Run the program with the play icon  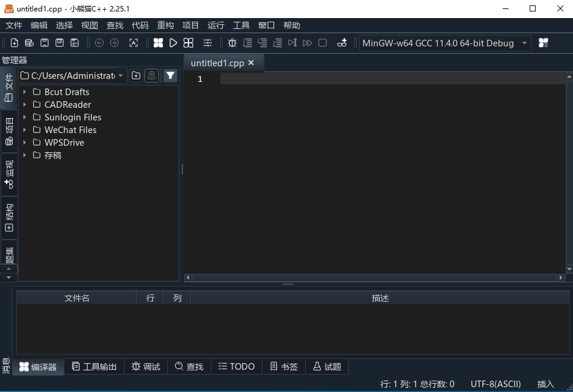pyautogui.click(x=173, y=43)
